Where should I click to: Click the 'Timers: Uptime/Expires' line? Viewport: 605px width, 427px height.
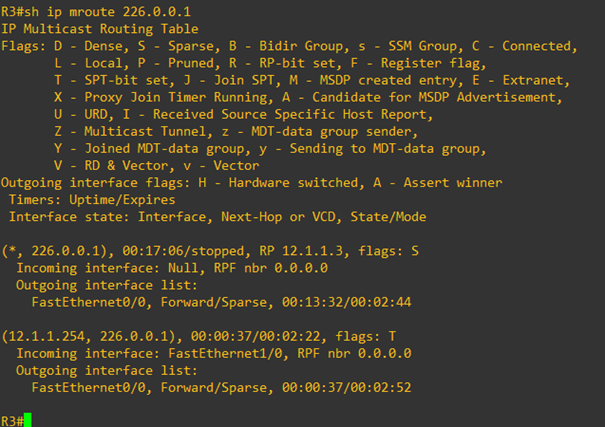pyautogui.click(x=92, y=200)
